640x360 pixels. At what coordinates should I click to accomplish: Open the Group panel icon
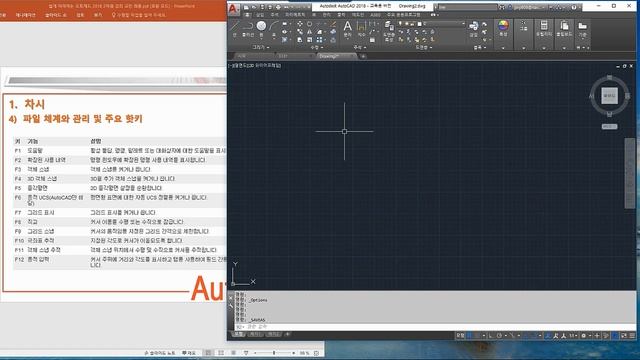[x=523, y=27]
